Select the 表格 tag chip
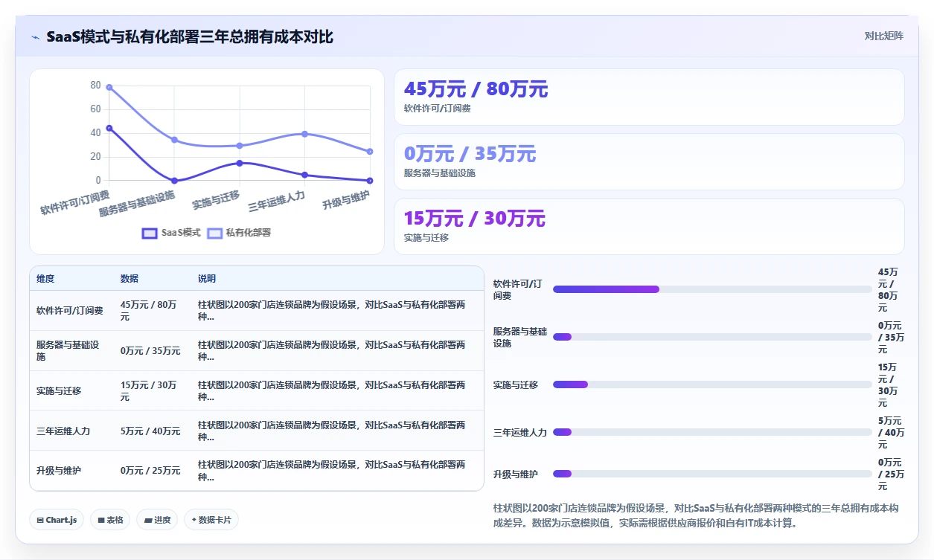 (x=111, y=520)
